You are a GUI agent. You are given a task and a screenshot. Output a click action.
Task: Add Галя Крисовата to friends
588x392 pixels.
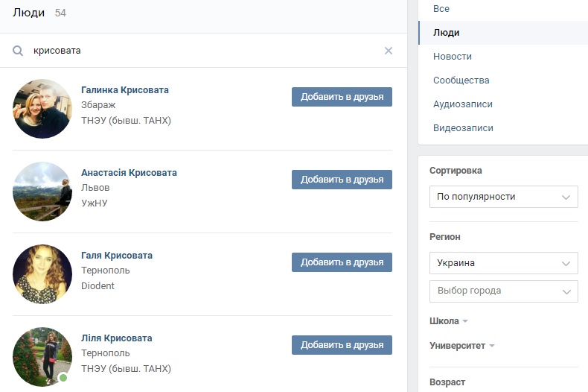point(342,262)
